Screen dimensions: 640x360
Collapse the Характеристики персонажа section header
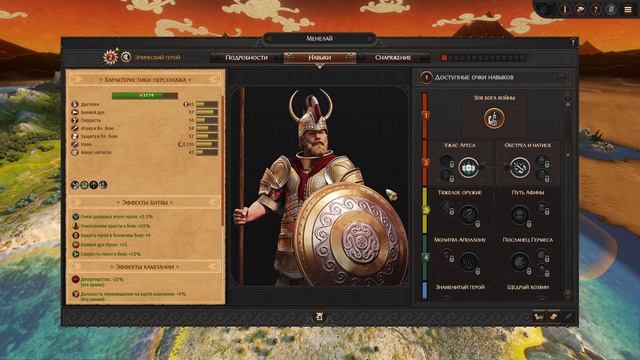[x=145, y=80]
